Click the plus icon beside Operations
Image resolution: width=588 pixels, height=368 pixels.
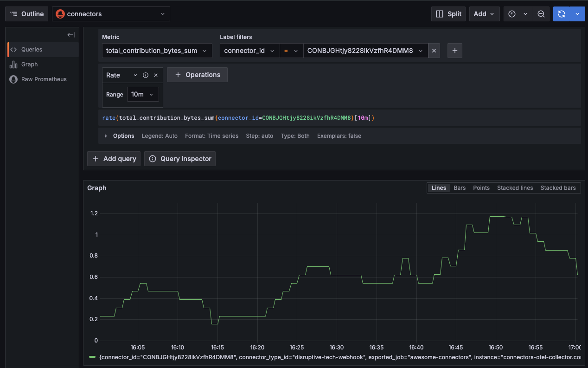[x=178, y=75]
